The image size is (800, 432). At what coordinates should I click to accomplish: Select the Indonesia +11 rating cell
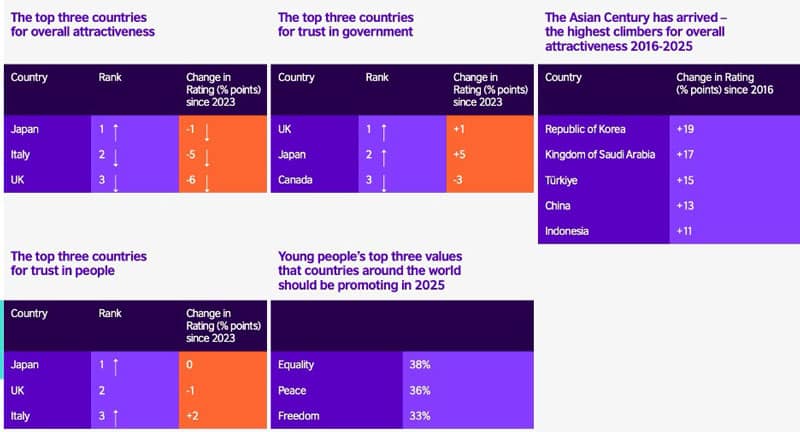[x=688, y=231]
